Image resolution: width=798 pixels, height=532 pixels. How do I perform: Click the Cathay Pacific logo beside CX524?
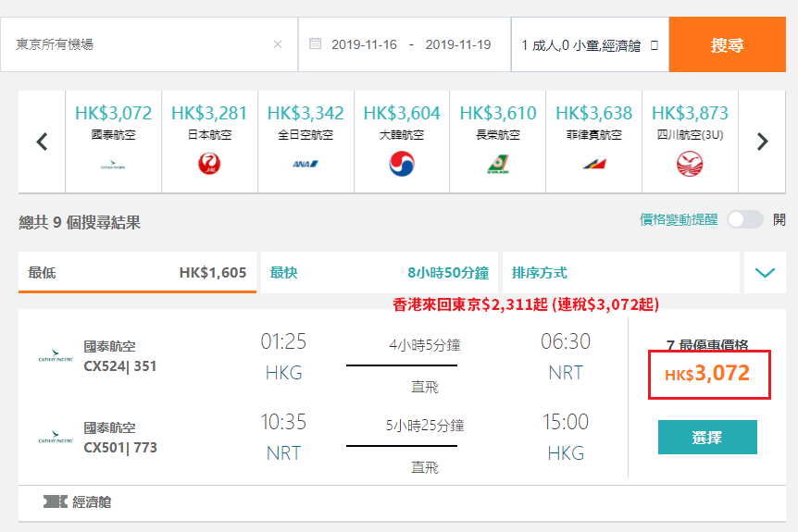(56, 355)
